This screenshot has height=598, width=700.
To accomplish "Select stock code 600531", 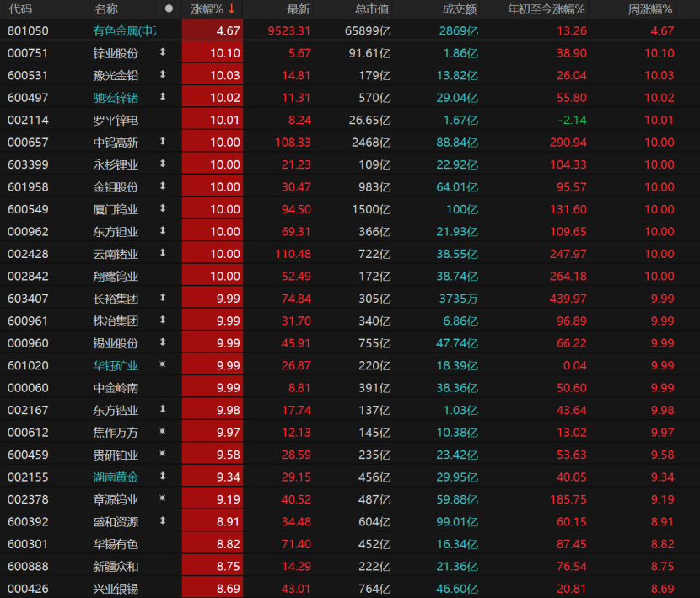I will pos(28,75).
